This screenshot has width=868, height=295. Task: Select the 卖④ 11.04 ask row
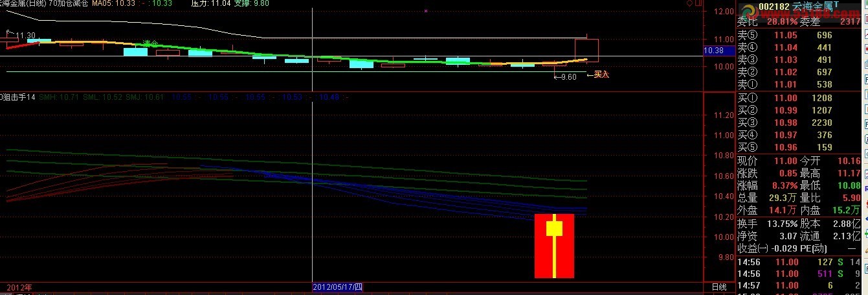click(x=799, y=47)
